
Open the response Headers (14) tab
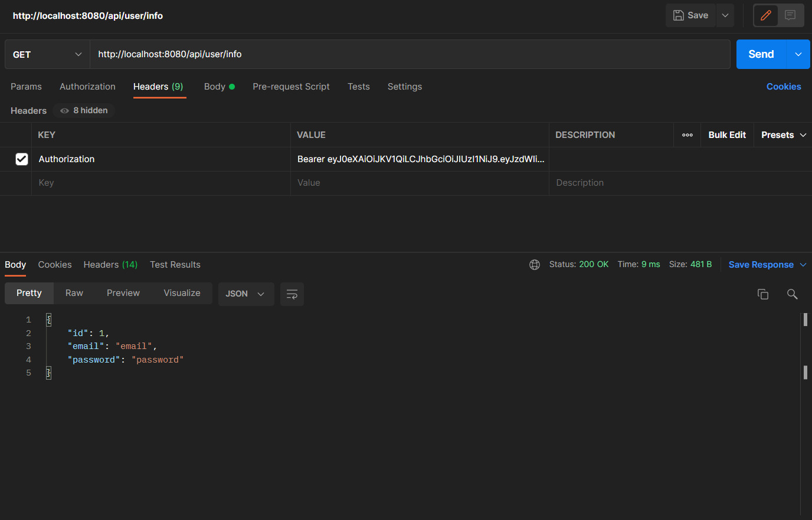coord(110,265)
